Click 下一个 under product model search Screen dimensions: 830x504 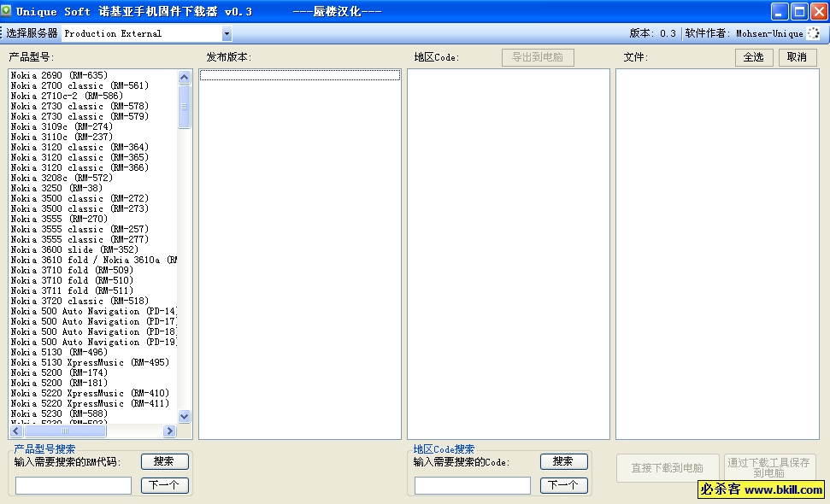coord(165,485)
